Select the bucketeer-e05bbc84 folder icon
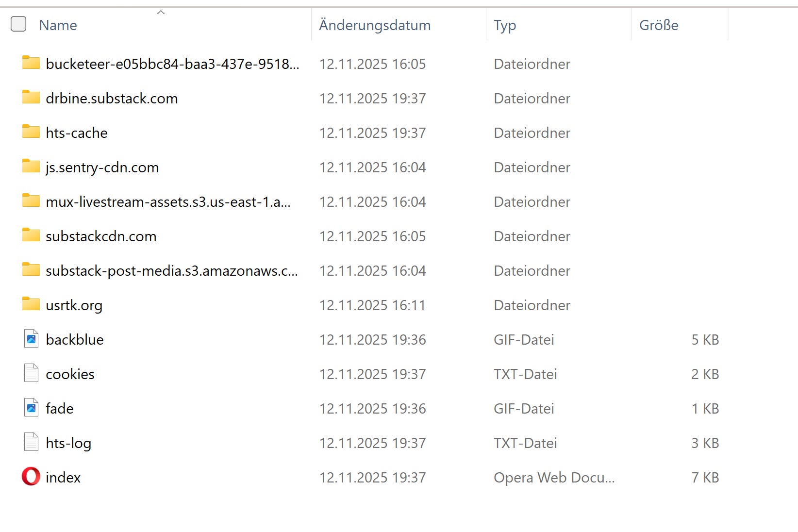This screenshot has height=532, width=798. click(x=31, y=63)
